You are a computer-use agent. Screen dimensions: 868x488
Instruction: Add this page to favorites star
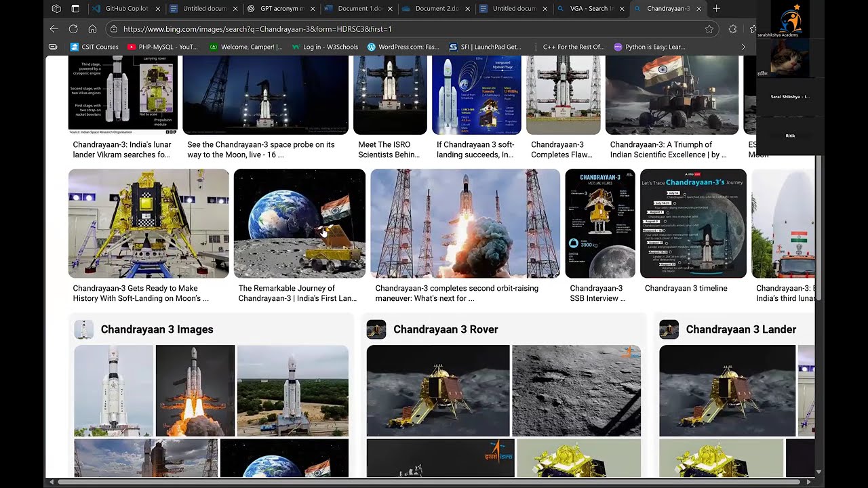(x=709, y=29)
